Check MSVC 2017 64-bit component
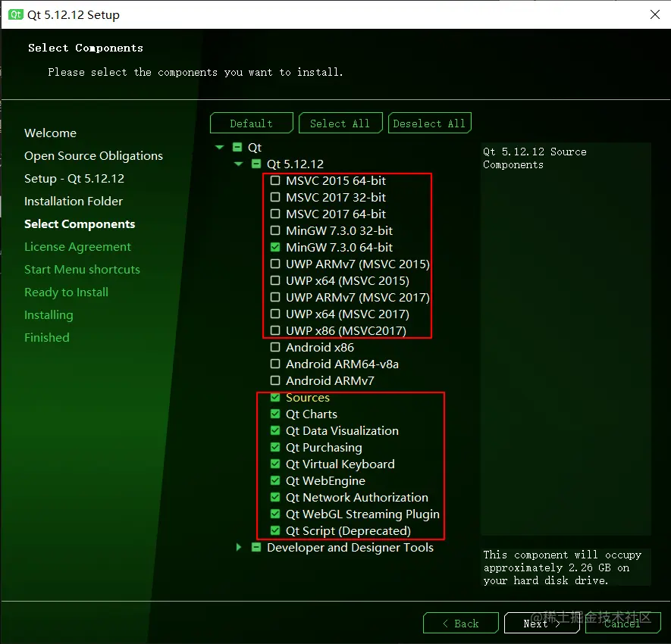Screen dimensions: 671x644 [x=275, y=214]
